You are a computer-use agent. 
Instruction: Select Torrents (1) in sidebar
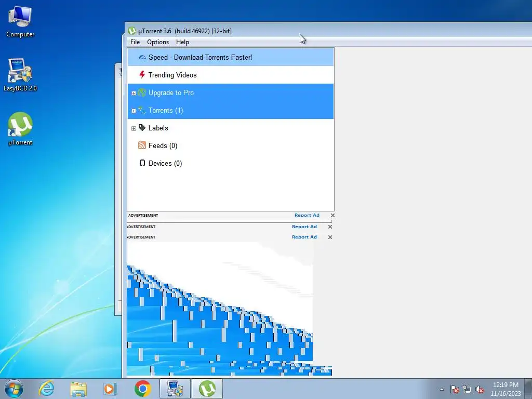(230, 110)
